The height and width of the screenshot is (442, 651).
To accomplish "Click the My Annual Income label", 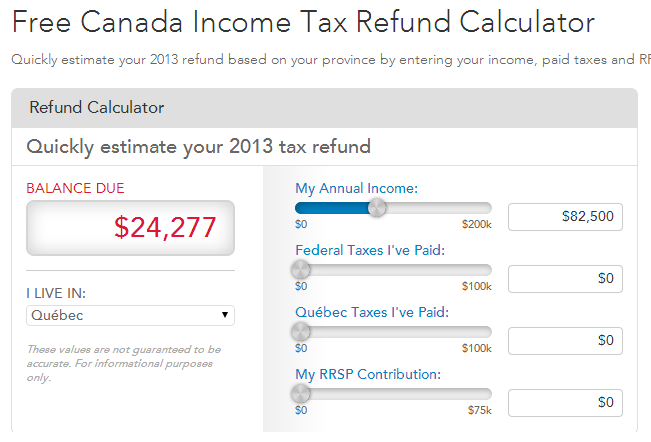I will click(x=356, y=188).
